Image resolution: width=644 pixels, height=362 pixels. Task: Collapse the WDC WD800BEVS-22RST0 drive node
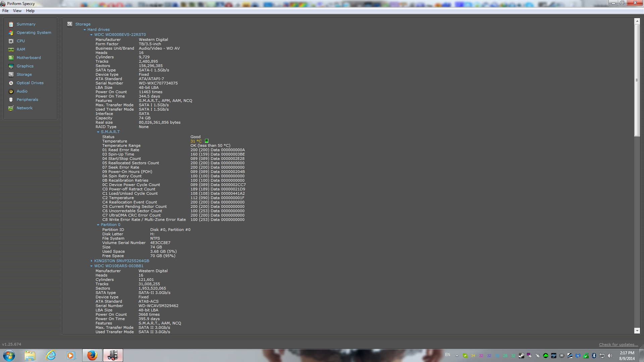pyautogui.click(x=91, y=35)
